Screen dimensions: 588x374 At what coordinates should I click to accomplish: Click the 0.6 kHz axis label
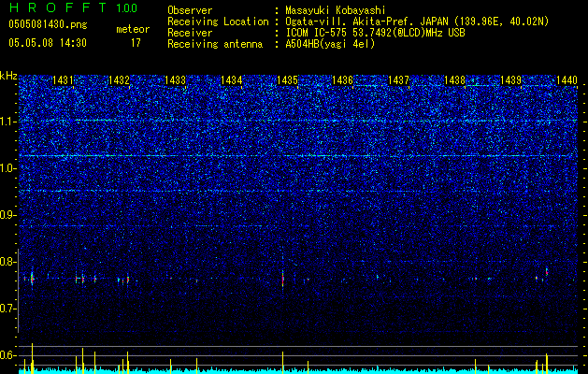pos(8,355)
